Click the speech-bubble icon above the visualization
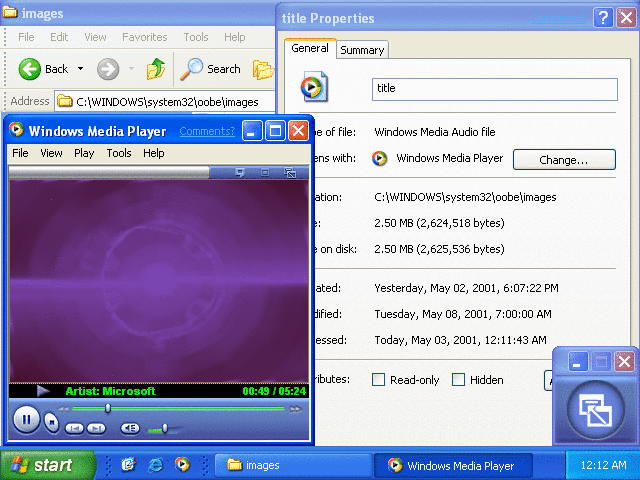The image size is (640, 480). (240, 173)
